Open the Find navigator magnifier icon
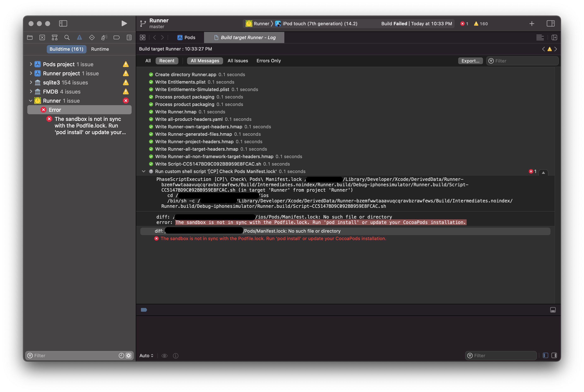Viewport: 584px width, 392px height. (x=67, y=37)
